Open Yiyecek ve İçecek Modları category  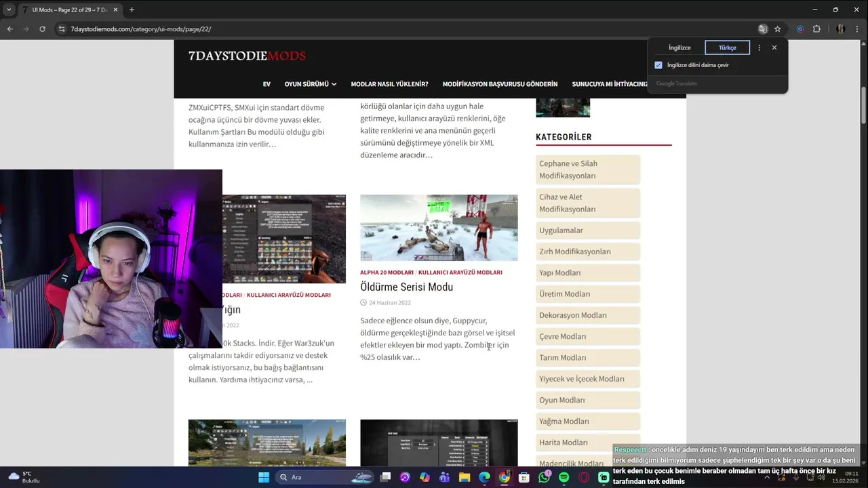[587, 379]
